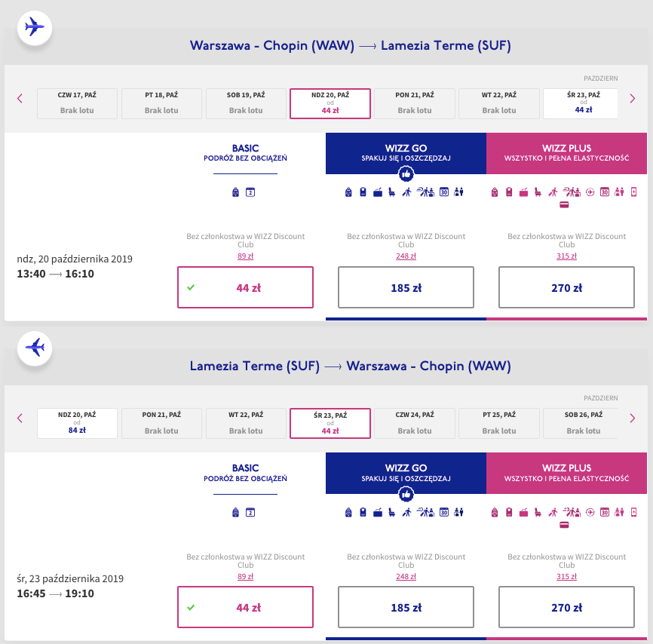Screen dimensions: 653x644
Task: Click outbound WIZZ GO sit-together passengers icon
Action: tap(458, 192)
